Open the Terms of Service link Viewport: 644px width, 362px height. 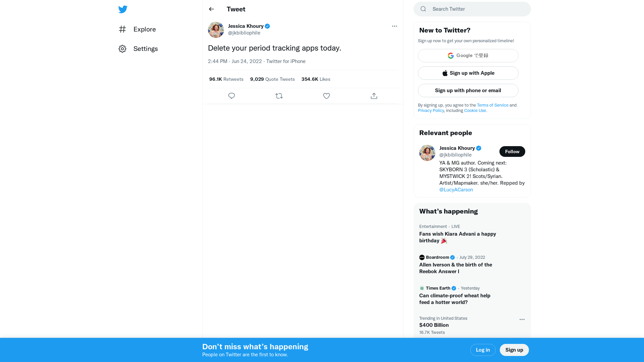(492, 105)
